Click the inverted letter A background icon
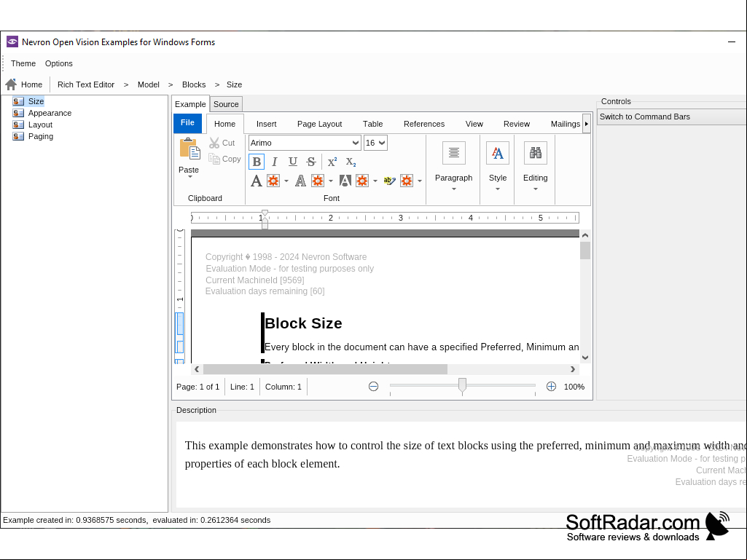Screen dimensions: 747x560 pos(345,181)
